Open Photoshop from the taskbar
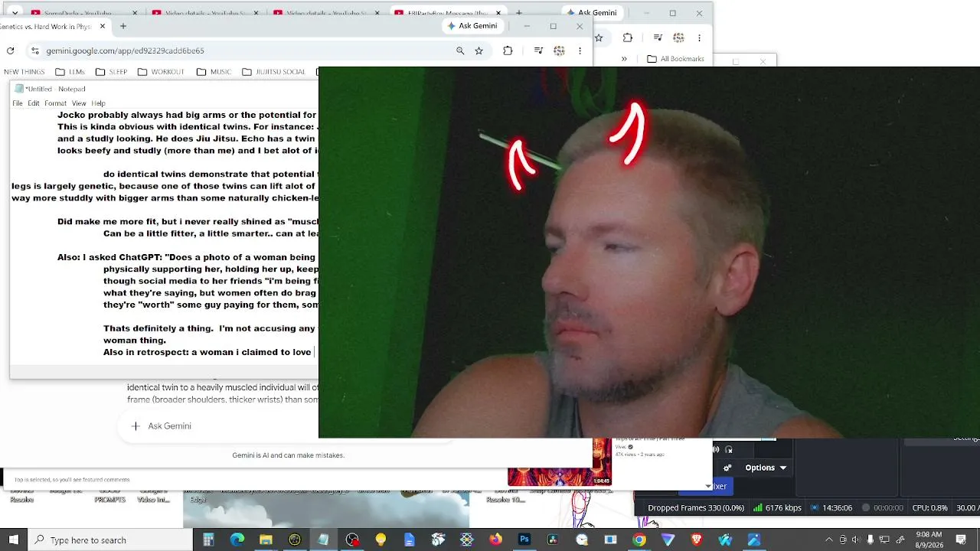Viewport: 980px width, 551px height. [x=524, y=540]
